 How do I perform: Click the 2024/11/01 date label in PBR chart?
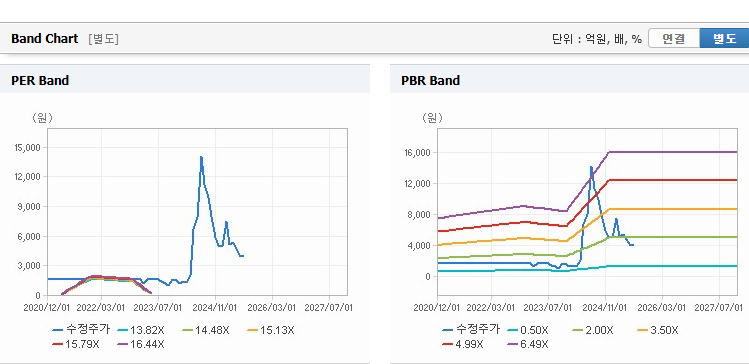point(606,307)
